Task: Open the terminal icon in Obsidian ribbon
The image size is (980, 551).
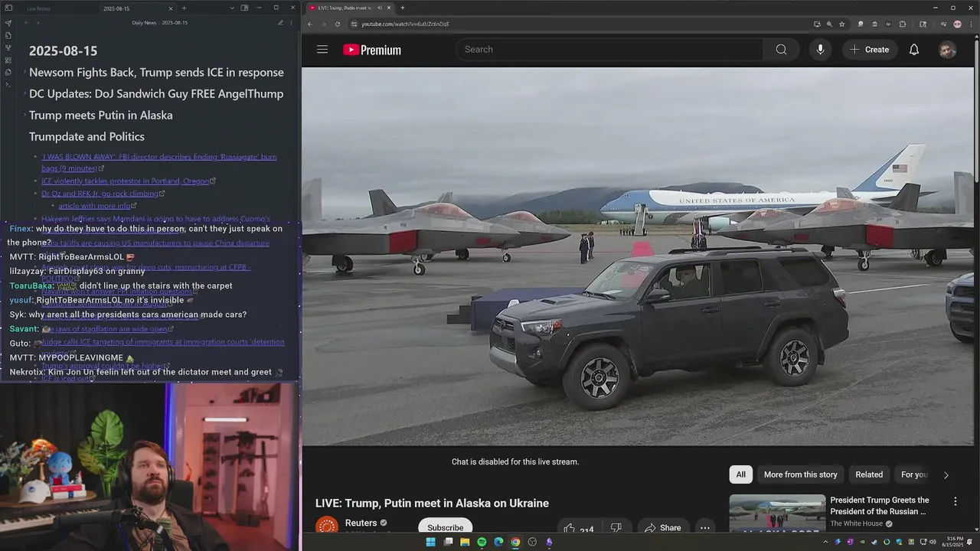Action: click(8, 84)
